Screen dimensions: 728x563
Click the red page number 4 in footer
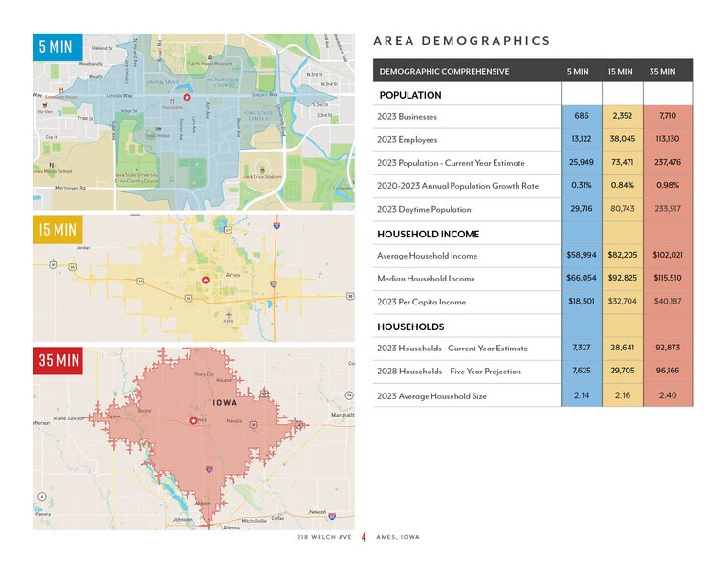(x=364, y=537)
